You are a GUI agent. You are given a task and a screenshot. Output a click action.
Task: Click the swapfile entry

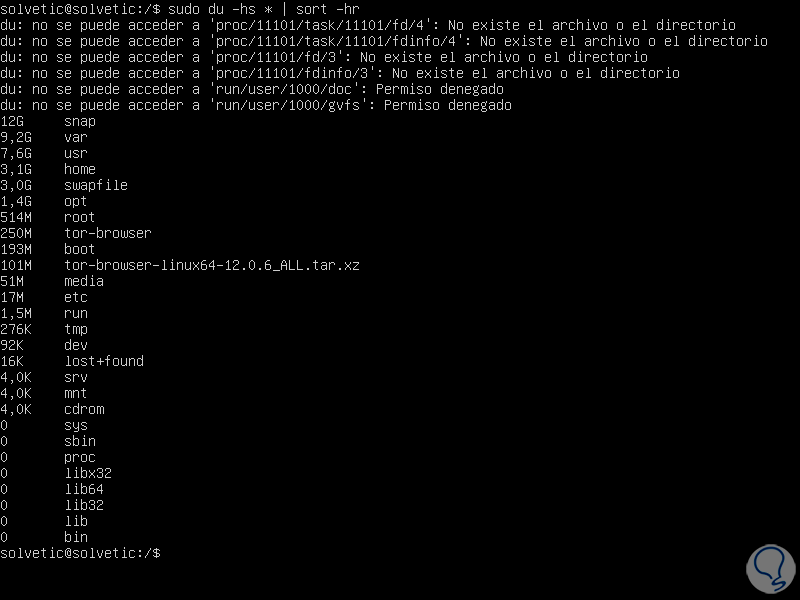(x=96, y=185)
